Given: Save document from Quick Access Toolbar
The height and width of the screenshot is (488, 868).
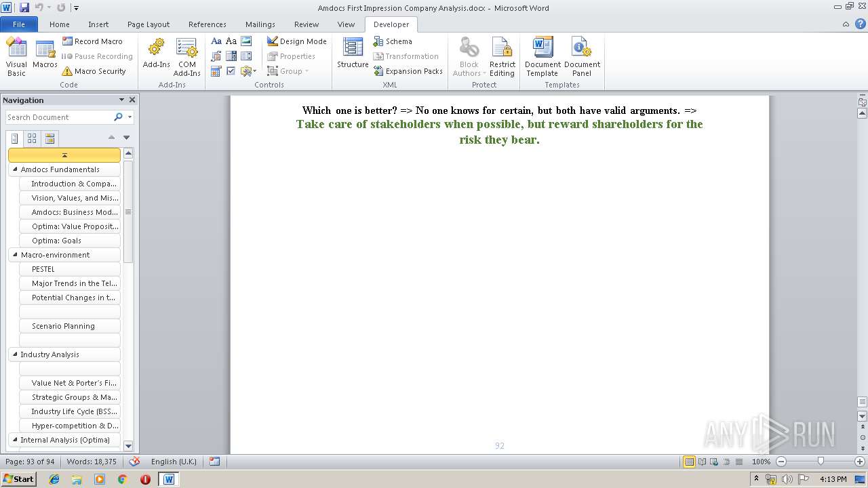Looking at the screenshot, I should click(24, 7).
